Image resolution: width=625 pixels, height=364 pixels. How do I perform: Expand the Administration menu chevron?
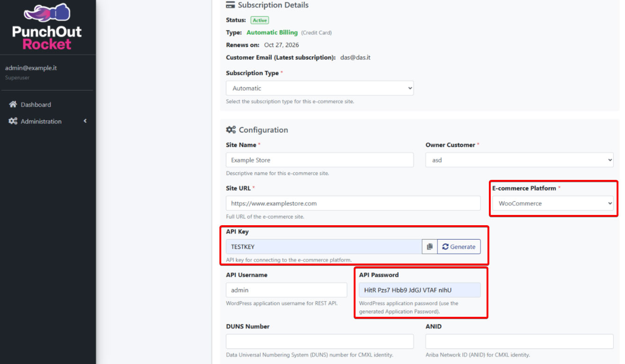85,121
